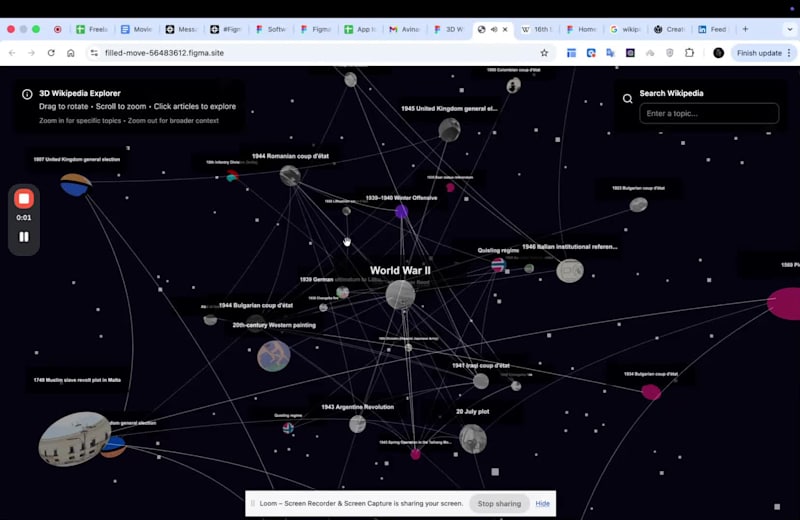Viewport: 800px width, 520px height.
Task: Switch to the #Figm tab
Action: pyautogui.click(x=226, y=30)
